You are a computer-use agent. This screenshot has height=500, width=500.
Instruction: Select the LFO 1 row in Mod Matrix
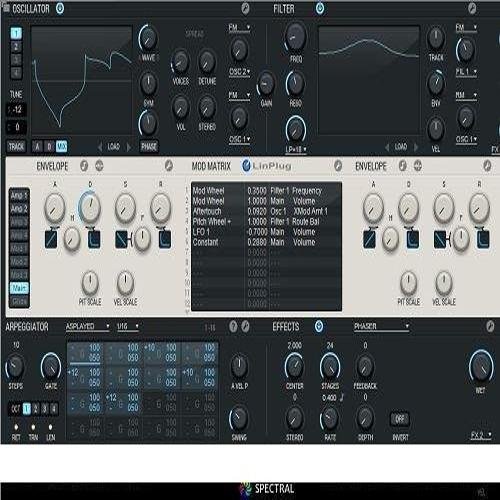point(266,232)
